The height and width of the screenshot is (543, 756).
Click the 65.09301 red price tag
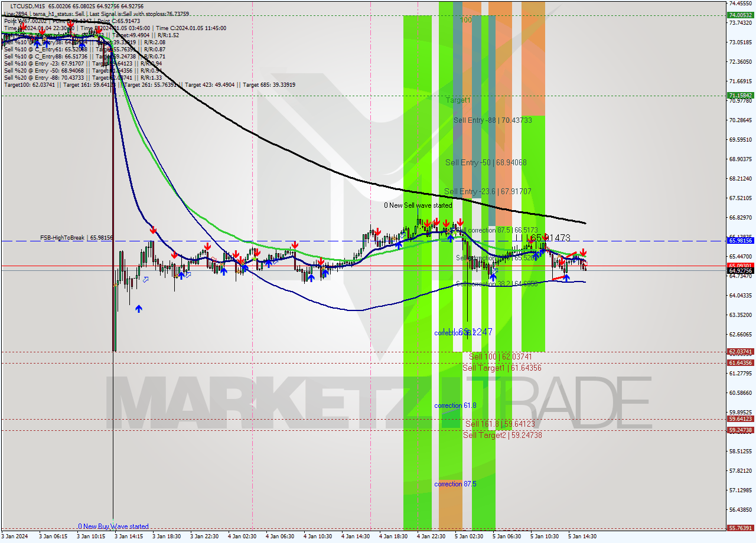tap(741, 266)
